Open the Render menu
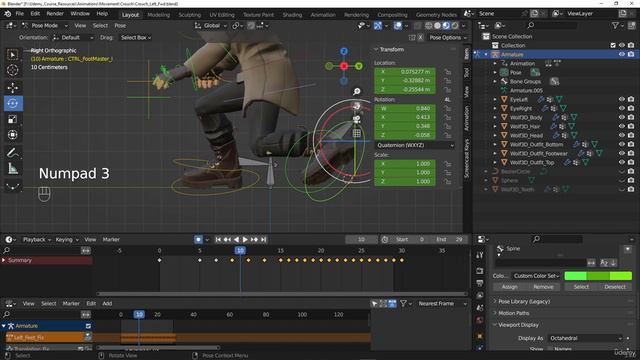The height and width of the screenshot is (360, 640). (x=55, y=13)
